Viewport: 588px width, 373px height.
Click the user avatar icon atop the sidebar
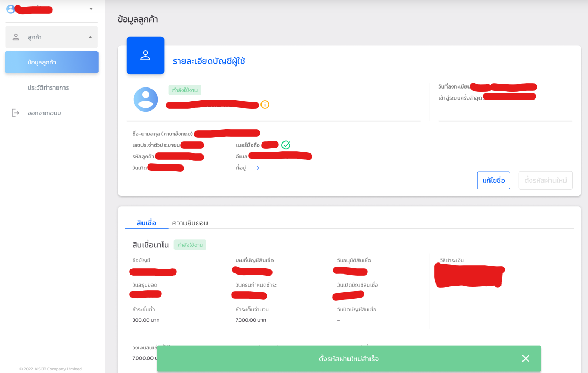[x=10, y=8]
